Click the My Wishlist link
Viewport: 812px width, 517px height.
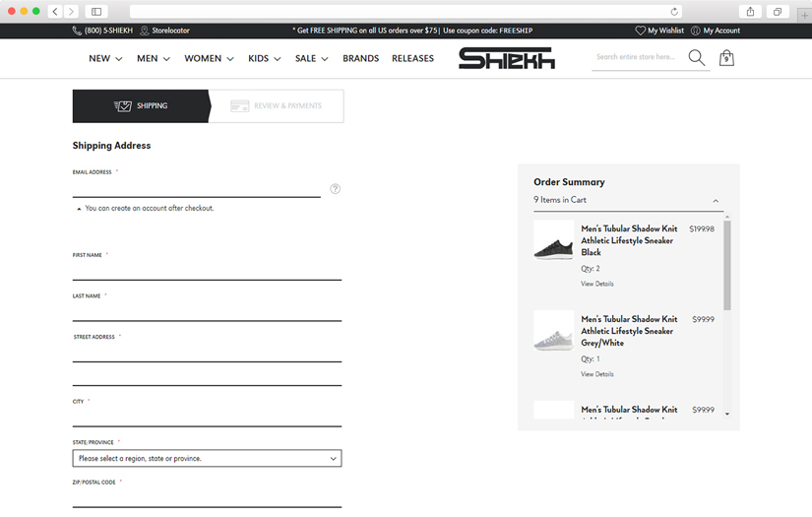[665, 31]
